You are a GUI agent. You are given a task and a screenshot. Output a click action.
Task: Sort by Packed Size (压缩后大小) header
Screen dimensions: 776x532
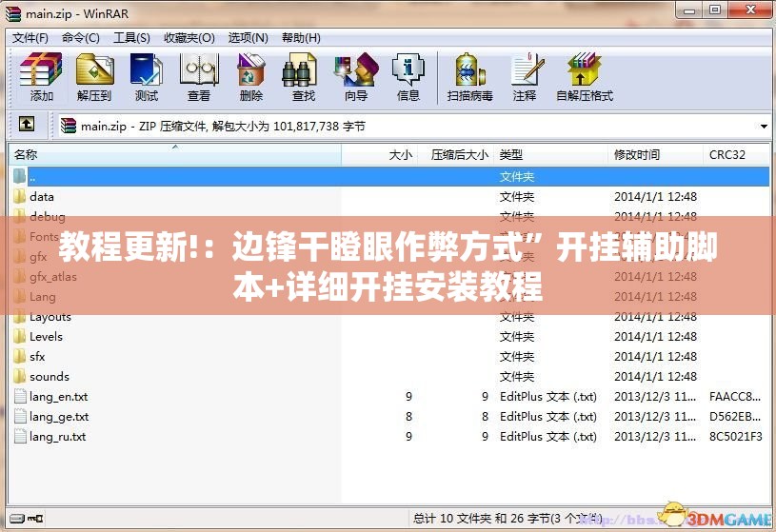(x=456, y=155)
